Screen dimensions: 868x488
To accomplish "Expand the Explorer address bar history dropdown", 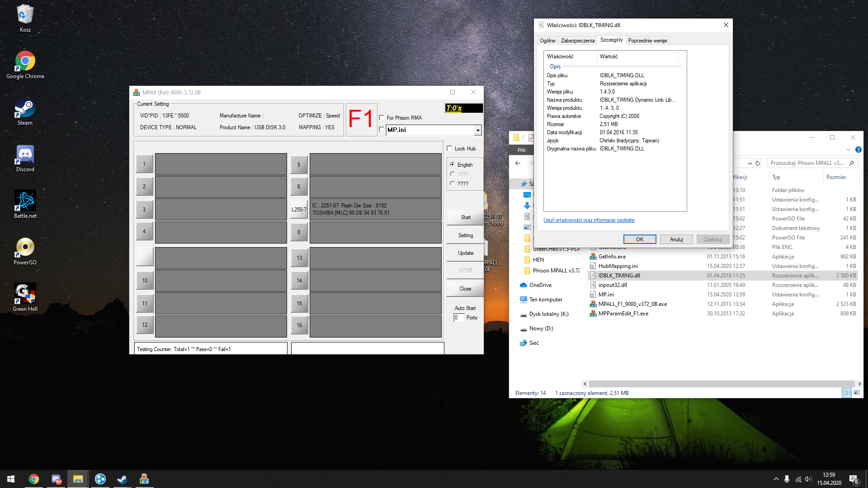I will pos(750,163).
